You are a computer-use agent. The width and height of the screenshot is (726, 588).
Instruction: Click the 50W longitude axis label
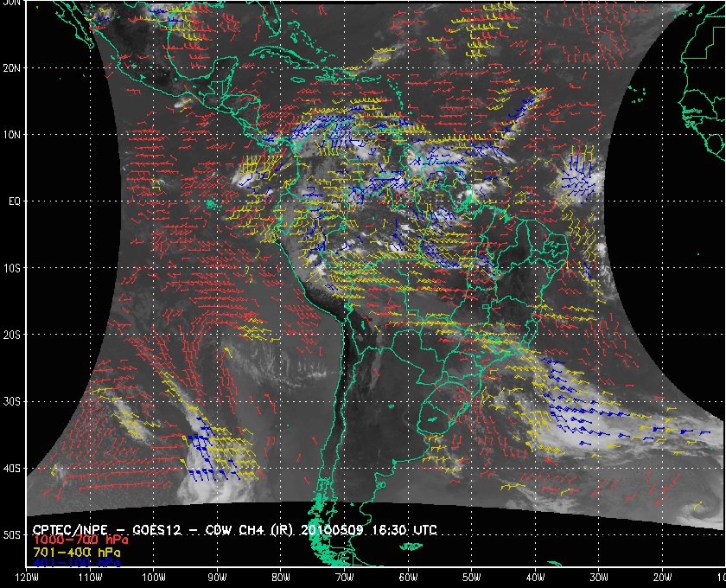[472, 578]
